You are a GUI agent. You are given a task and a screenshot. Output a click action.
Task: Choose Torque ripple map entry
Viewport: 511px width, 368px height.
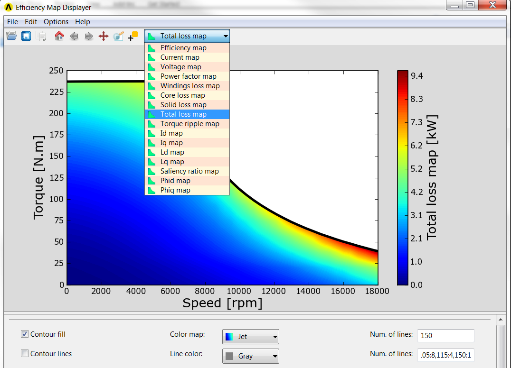pos(187,124)
